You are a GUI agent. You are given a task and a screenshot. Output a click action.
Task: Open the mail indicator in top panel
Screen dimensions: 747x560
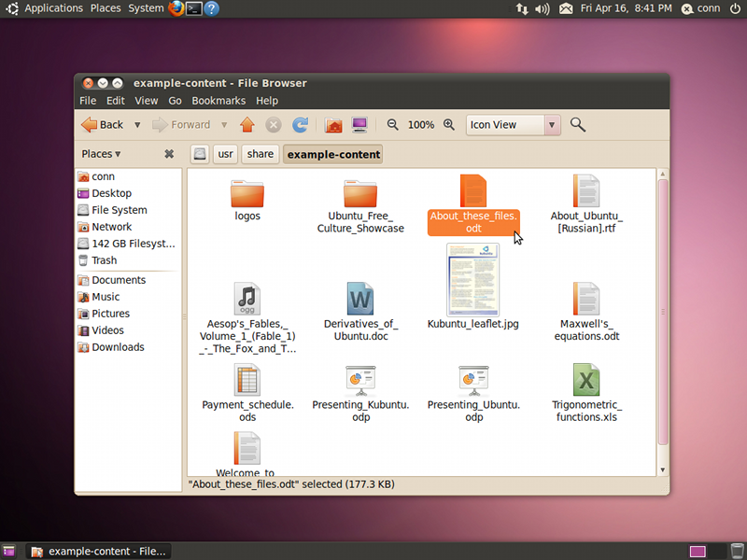[566, 8]
